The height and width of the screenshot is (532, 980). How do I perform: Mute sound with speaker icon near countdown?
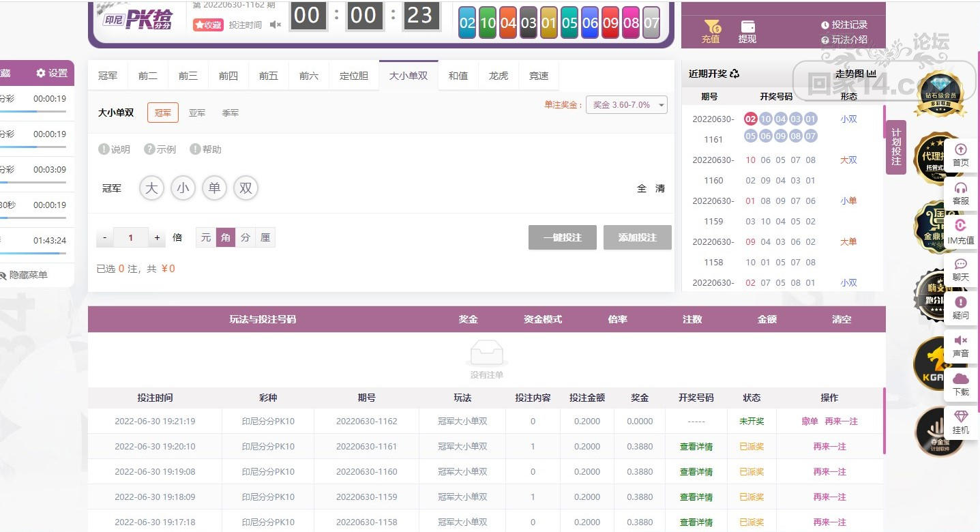coord(275,25)
